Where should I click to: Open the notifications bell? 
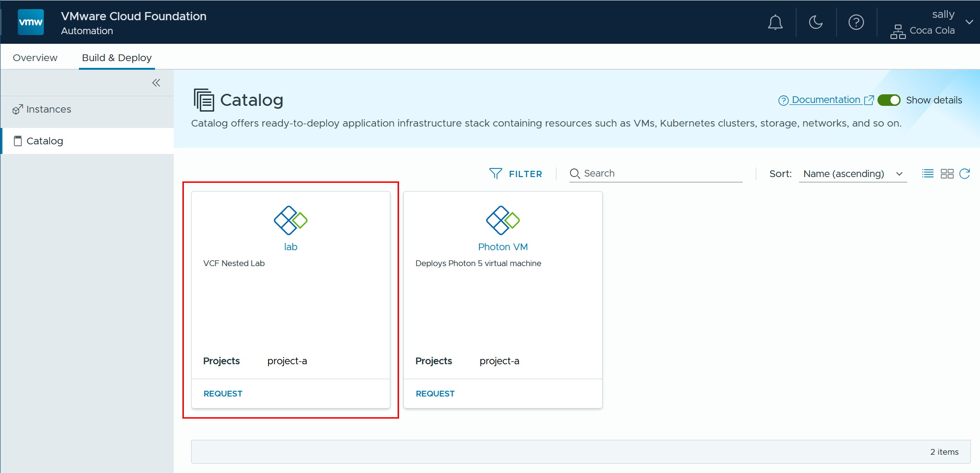click(x=775, y=22)
